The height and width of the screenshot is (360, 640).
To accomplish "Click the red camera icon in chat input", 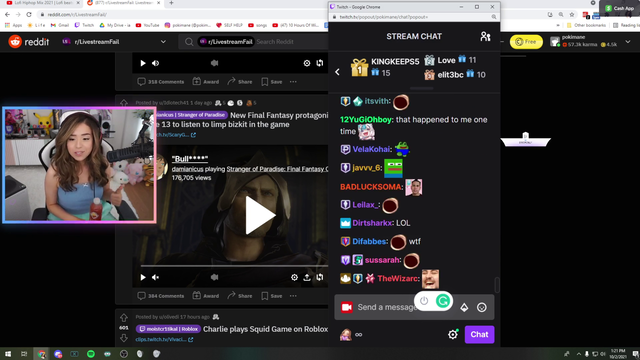I will 347,307.
